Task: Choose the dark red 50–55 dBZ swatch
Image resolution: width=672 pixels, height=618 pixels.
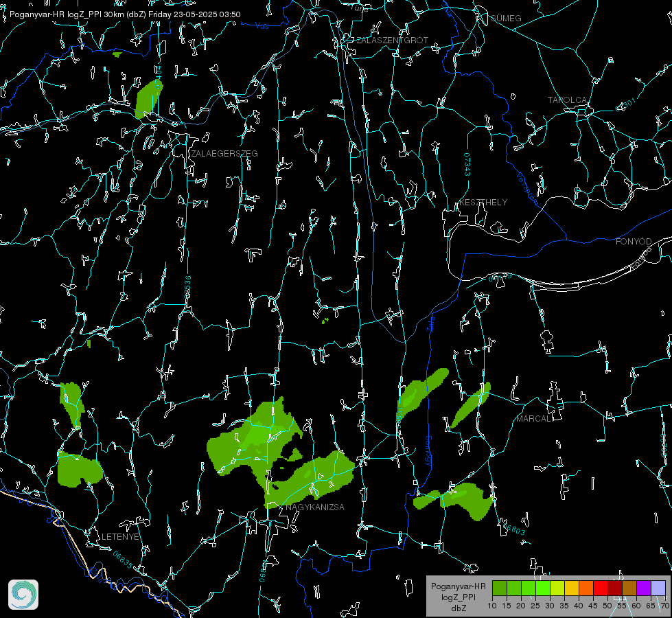Action: point(615,588)
